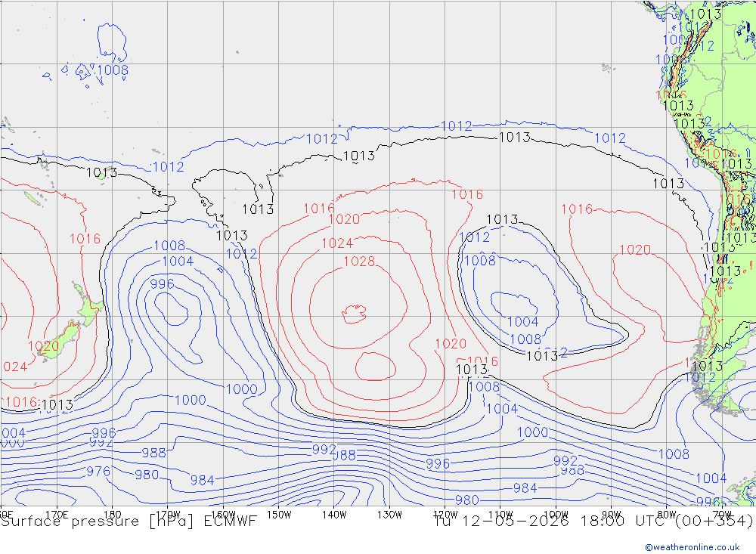Select the 140W longitude label
Image resolution: width=756 pixels, height=554 pixels.
coord(334,515)
